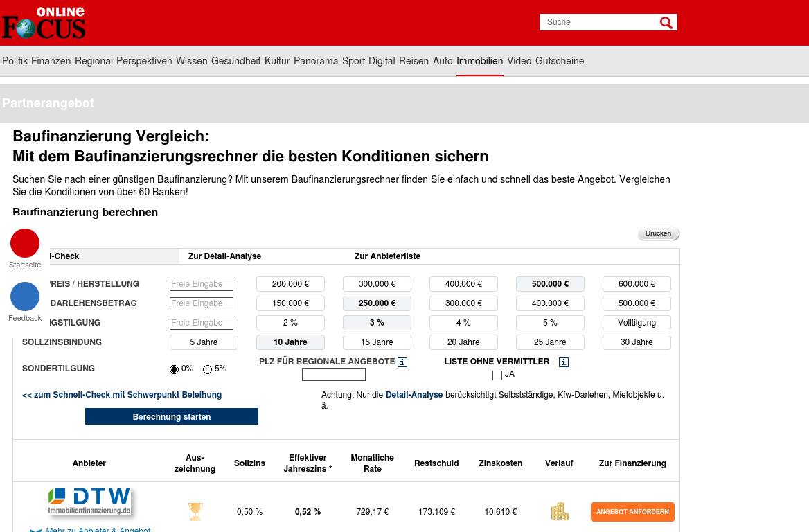Click the info icon beside PLZ label
The width and height of the screenshot is (809, 532).
[402, 362]
